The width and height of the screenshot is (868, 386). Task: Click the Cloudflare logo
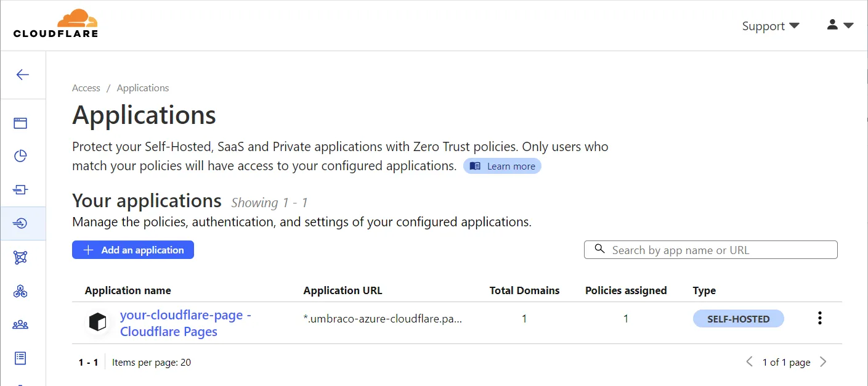click(55, 24)
